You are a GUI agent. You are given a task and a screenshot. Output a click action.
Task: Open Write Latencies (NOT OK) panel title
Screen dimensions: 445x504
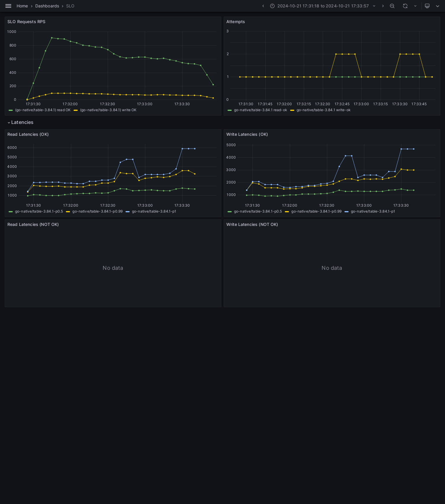tap(252, 224)
